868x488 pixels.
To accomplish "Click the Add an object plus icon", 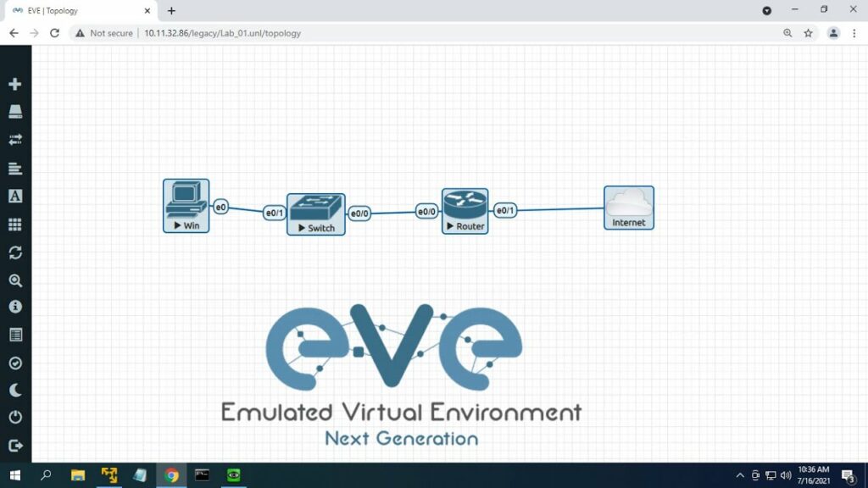I will click(15, 84).
